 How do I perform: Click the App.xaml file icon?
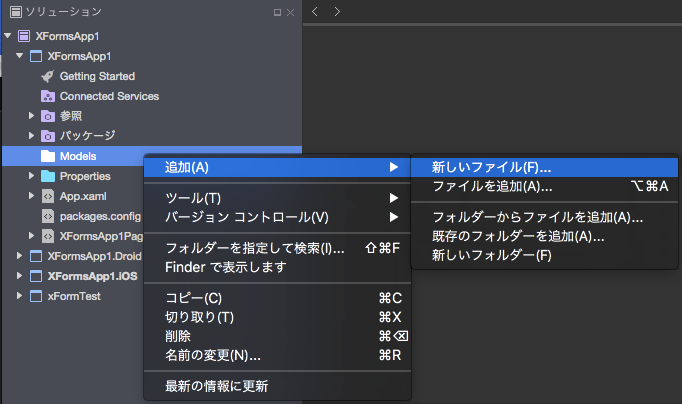point(48,196)
